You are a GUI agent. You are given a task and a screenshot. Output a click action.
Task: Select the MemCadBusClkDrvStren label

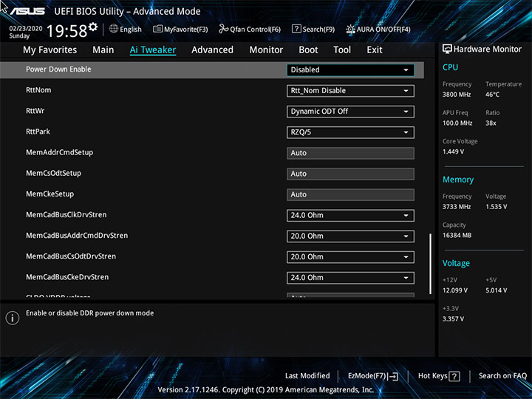(x=66, y=215)
